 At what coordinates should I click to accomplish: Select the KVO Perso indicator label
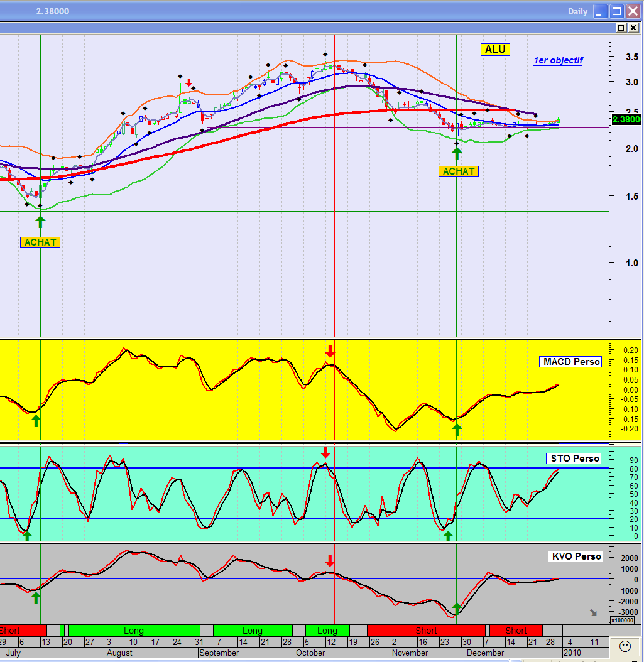point(576,556)
